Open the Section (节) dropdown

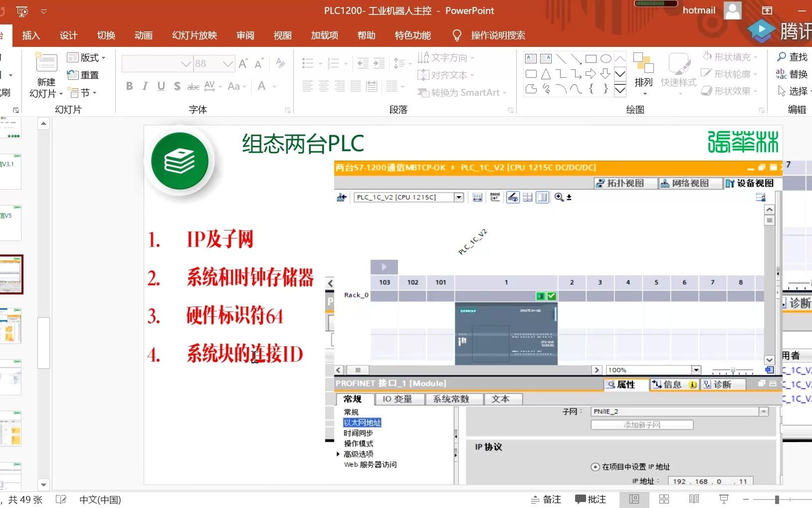pyautogui.click(x=82, y=93)
